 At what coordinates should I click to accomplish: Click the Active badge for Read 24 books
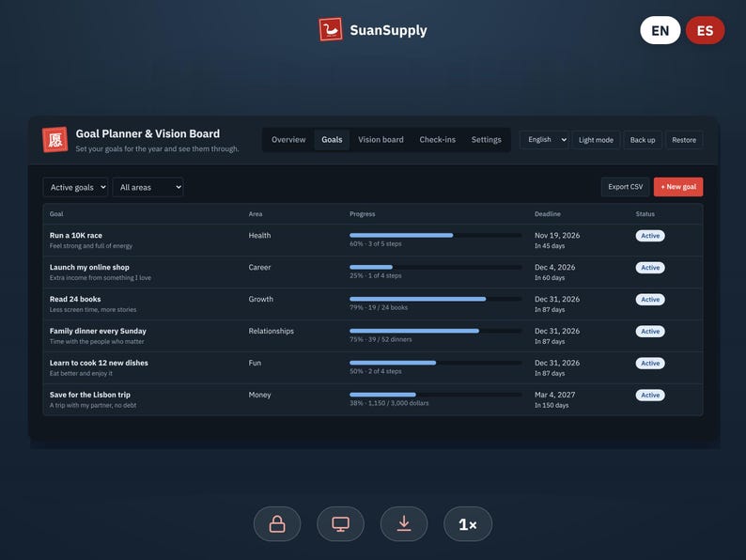pos(650,300)
